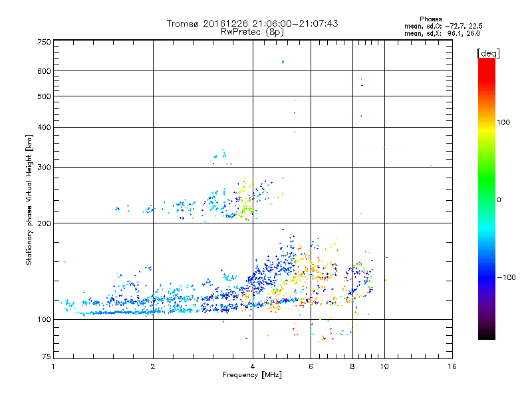Click x-axis tick label '6'

(311, 366)
